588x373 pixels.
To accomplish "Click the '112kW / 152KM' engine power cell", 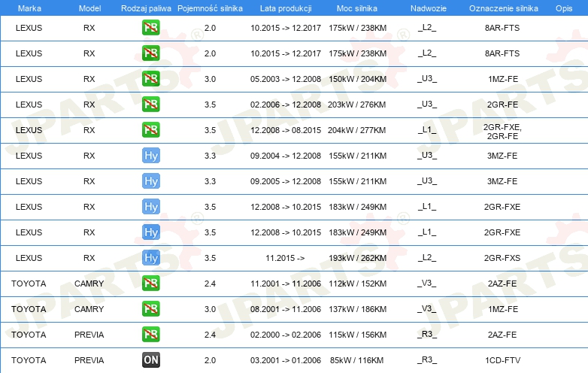I will (x=357, y=284).
